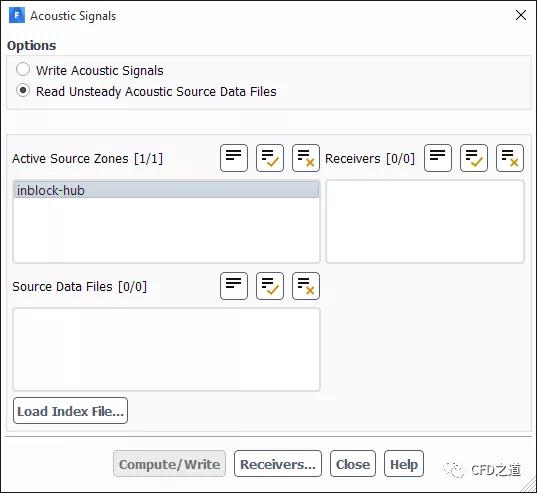Image resolution: width=537 pixels, height=493 pixels.
Task: Select all Source Data Files
Action: click(270, 286)
